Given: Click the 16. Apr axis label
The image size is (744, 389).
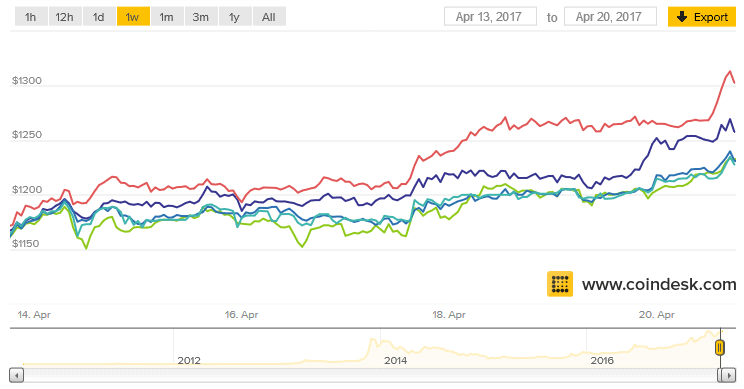Looking at the screenshot, I should pos(242,315).
